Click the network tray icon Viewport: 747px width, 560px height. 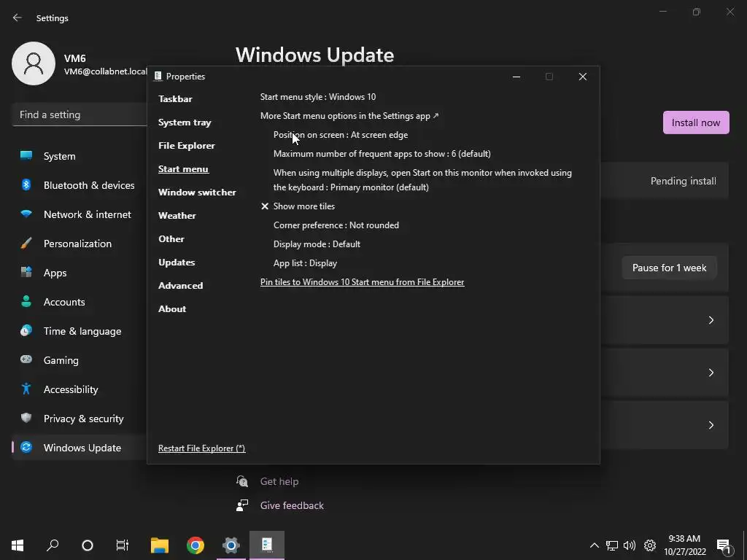pos(612,545)
